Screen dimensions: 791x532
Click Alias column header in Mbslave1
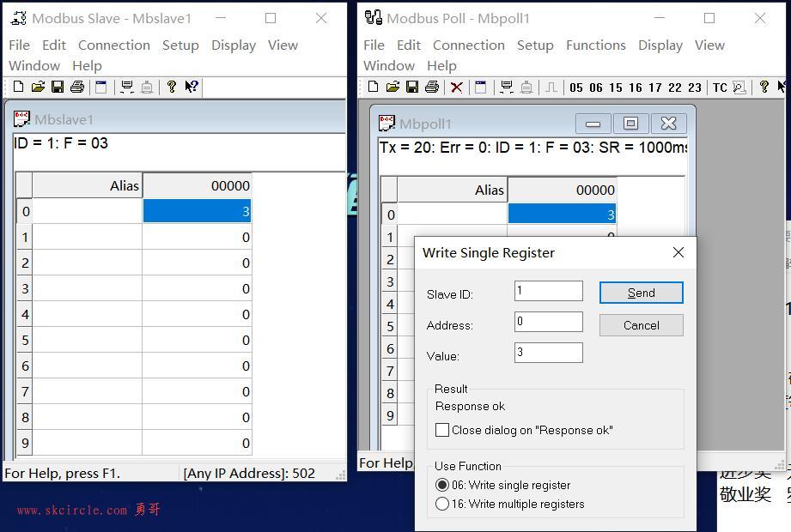(88, 185)
